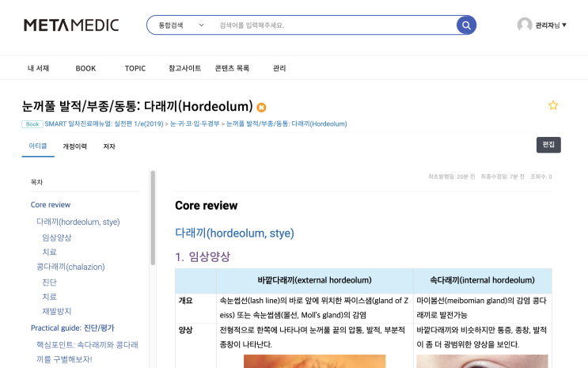This screenshot has height=368, width=588.
Task: Click the 개요 row label
Action: (x=186, y=301)
